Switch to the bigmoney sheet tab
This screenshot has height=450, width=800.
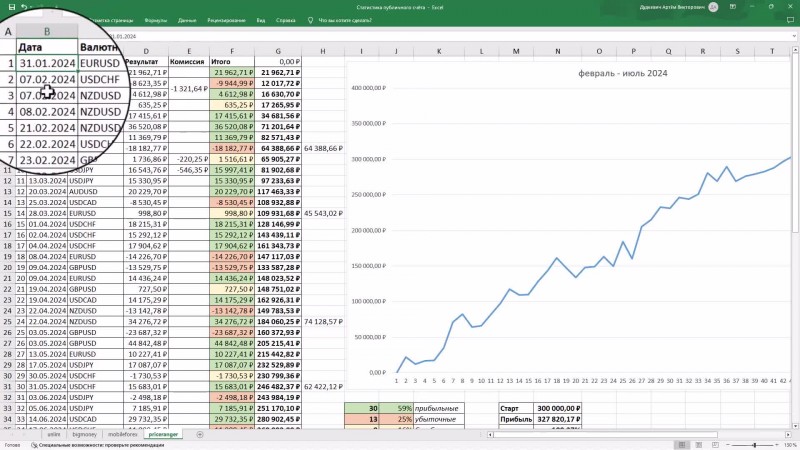85,435
